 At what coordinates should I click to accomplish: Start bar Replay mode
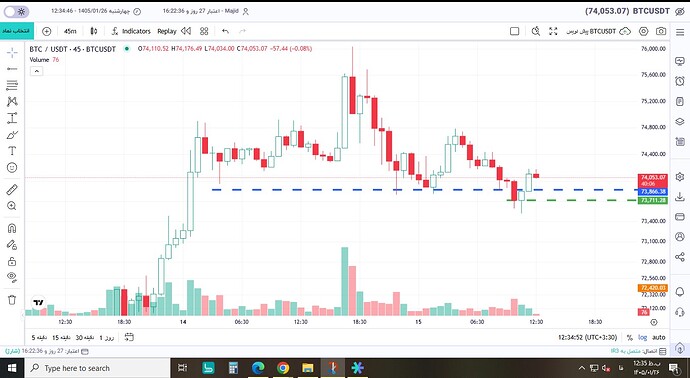(174, 31)
